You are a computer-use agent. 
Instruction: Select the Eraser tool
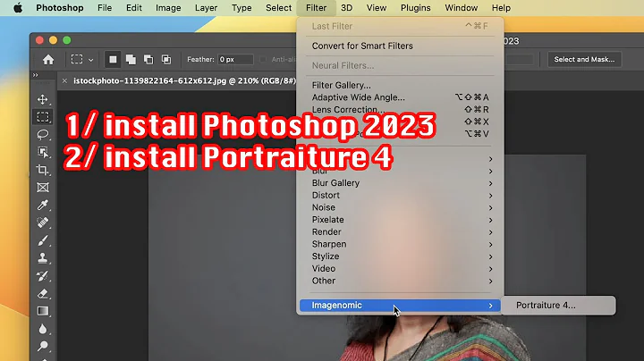43,293
